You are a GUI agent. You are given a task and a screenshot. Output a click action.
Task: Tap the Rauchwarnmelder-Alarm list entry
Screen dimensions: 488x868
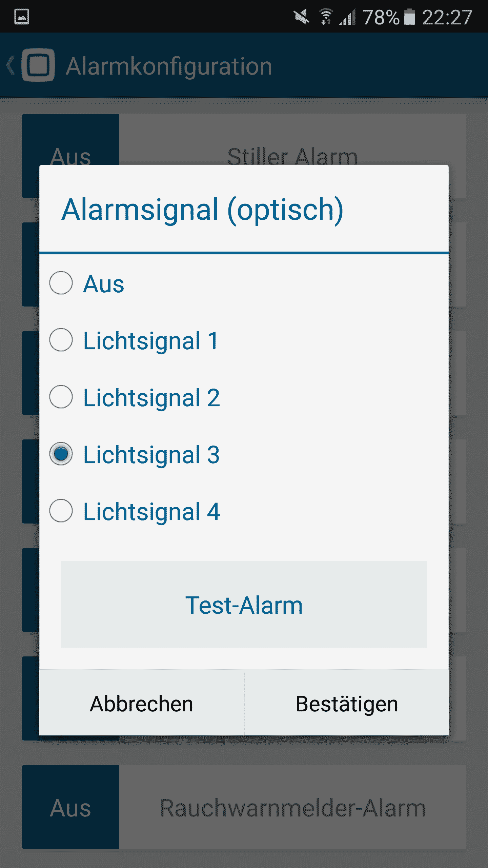pyautogui.click(x=293, y=808)
